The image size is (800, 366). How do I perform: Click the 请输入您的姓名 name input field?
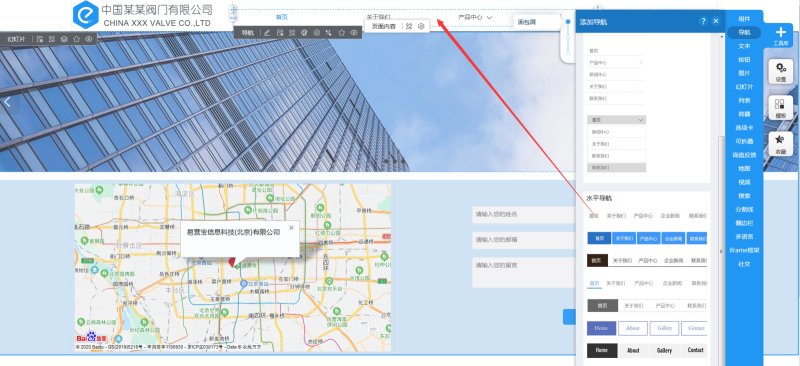pyautogui.click(x=523, y=214)
